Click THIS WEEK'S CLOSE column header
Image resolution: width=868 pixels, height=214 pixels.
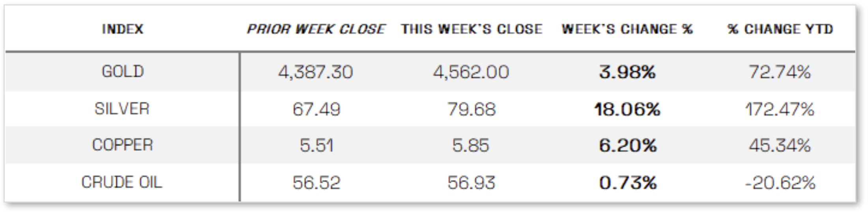471,29
